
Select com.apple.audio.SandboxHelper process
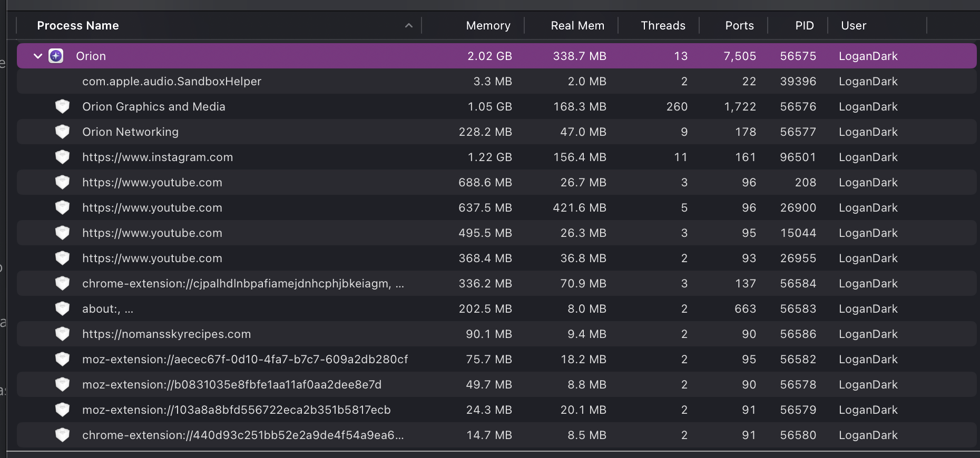pyautogui.click(x=496, y=81)
